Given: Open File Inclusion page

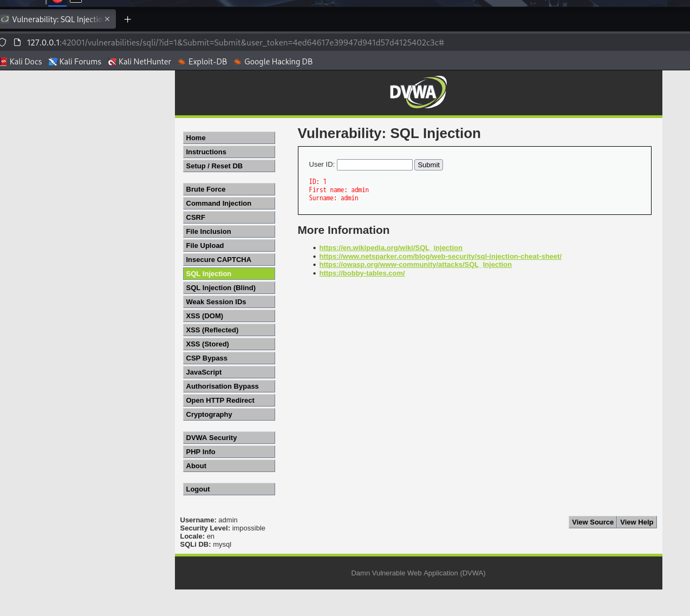Looking at the screenshot, I should pos(229,231).
